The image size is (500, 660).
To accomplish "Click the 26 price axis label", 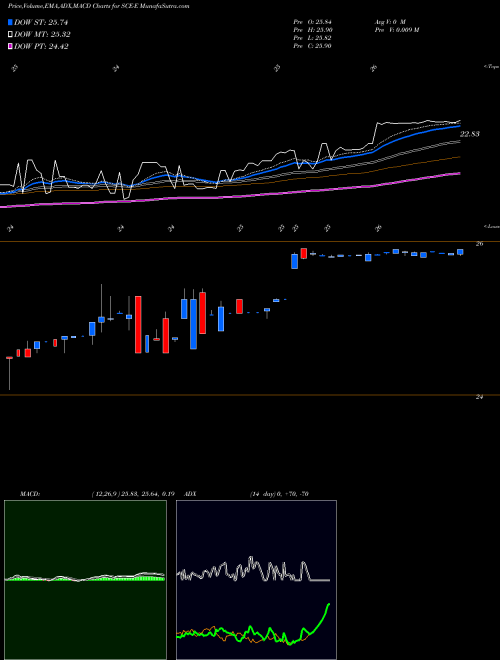I will 479,244.
